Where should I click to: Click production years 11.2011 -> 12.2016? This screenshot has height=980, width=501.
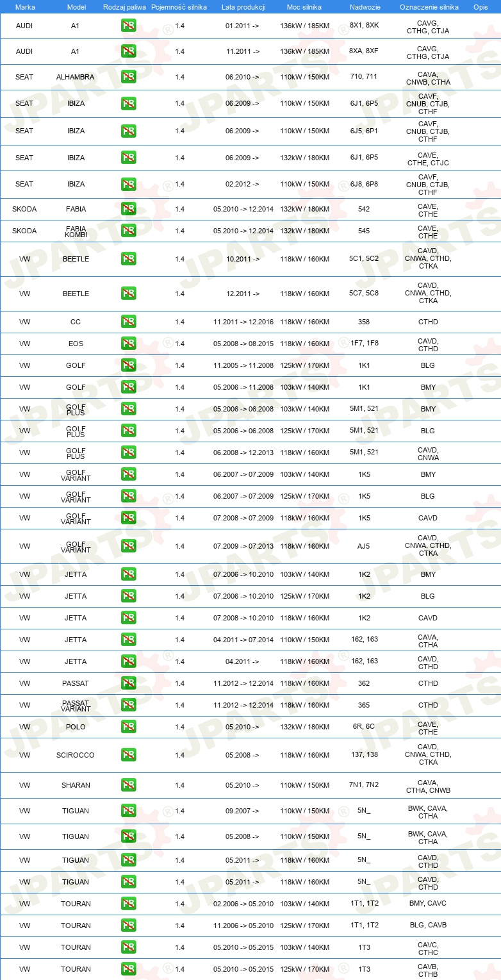click(x=243, y=322)
